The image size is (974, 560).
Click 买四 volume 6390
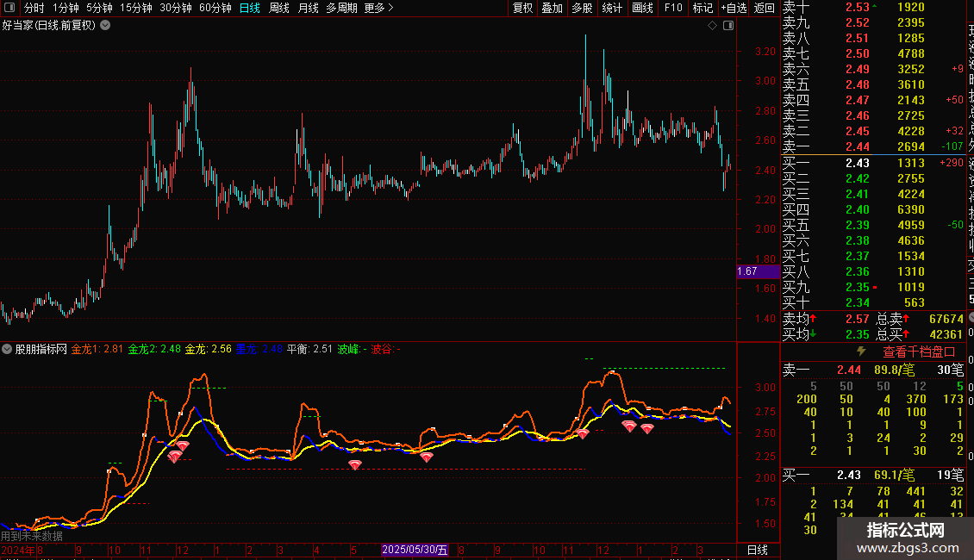click(910, 209)
